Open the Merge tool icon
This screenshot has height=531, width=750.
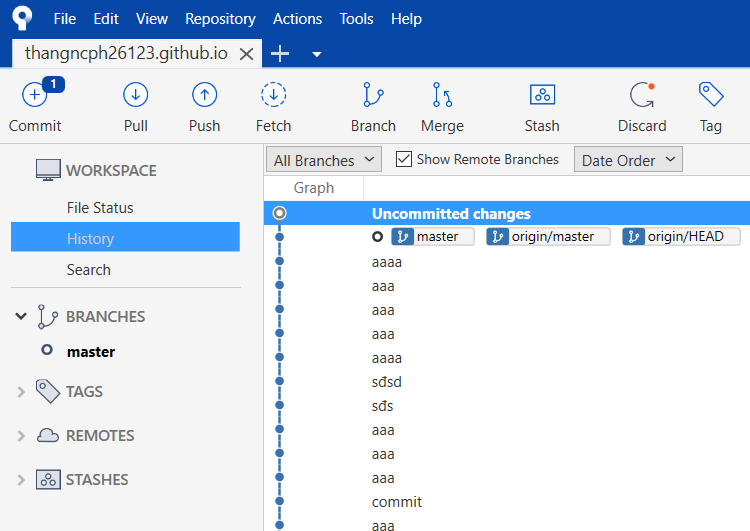point(442,95)
